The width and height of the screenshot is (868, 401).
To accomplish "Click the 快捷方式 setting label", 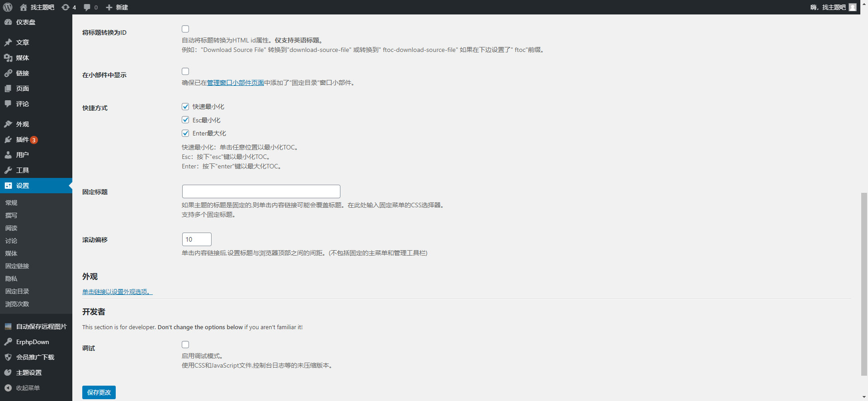I will tap(95, 108).
